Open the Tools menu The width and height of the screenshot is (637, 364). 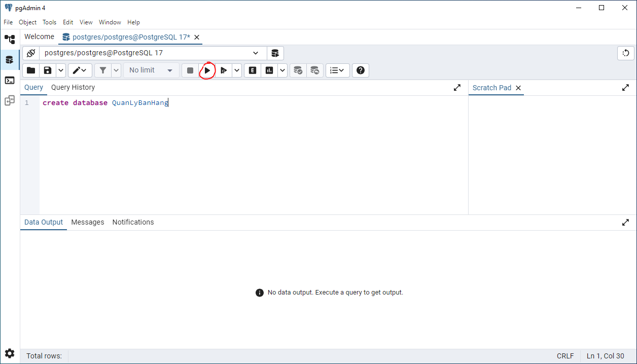[49, 22]
